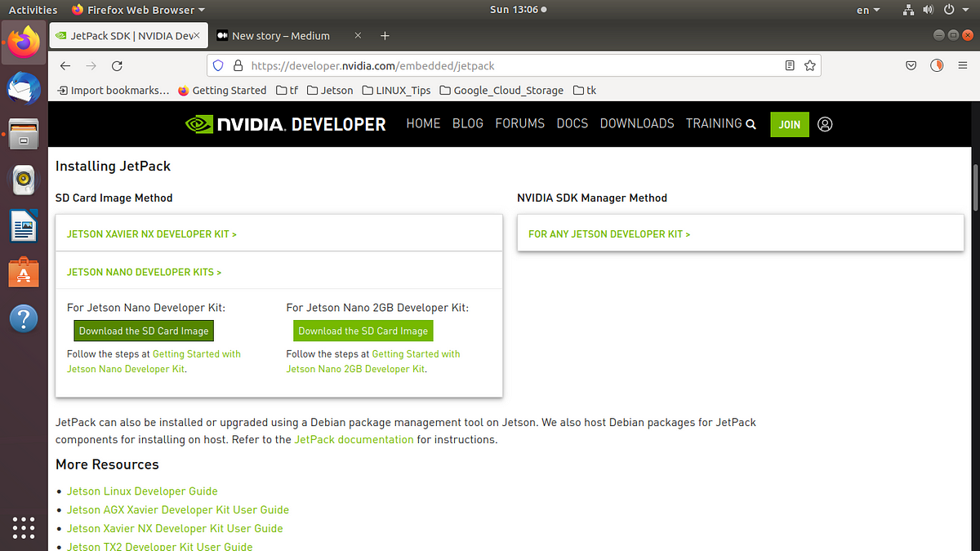Click the NVIDIA Developer logo
This screenshot has width=980, height=551.
point(286,124)
